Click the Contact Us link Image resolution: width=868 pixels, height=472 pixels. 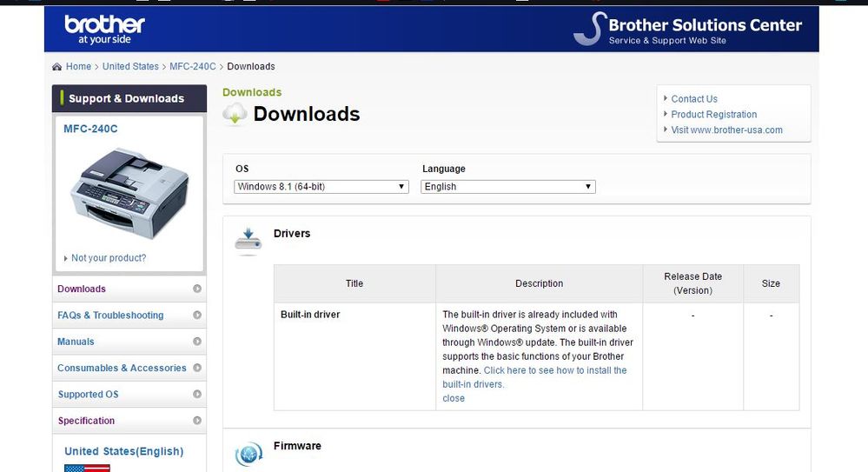tap(694, 99)
